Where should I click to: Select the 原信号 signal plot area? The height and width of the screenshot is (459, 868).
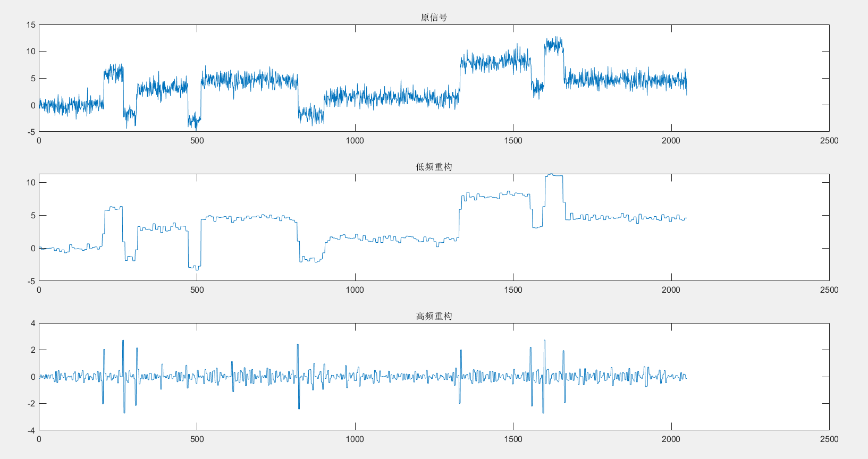coord(434,78)
